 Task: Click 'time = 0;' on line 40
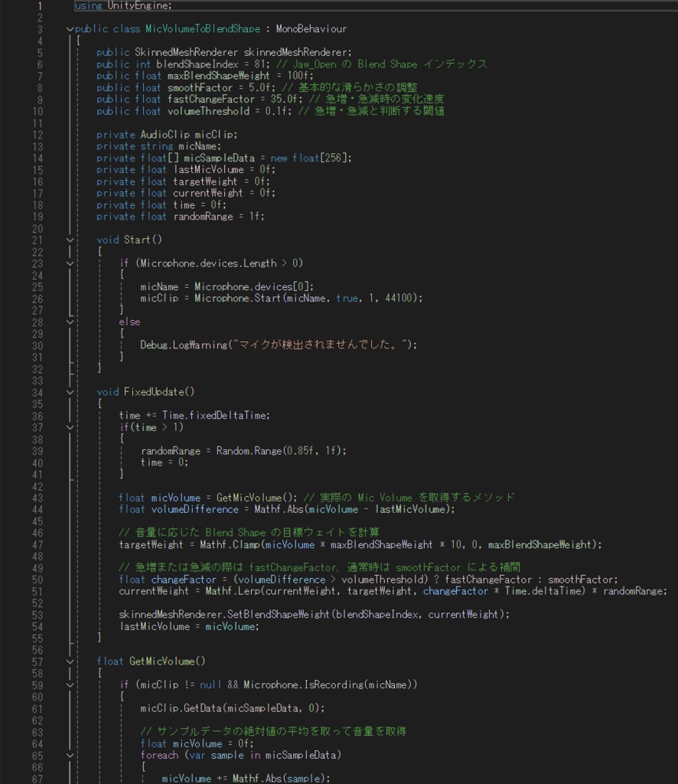165,462
